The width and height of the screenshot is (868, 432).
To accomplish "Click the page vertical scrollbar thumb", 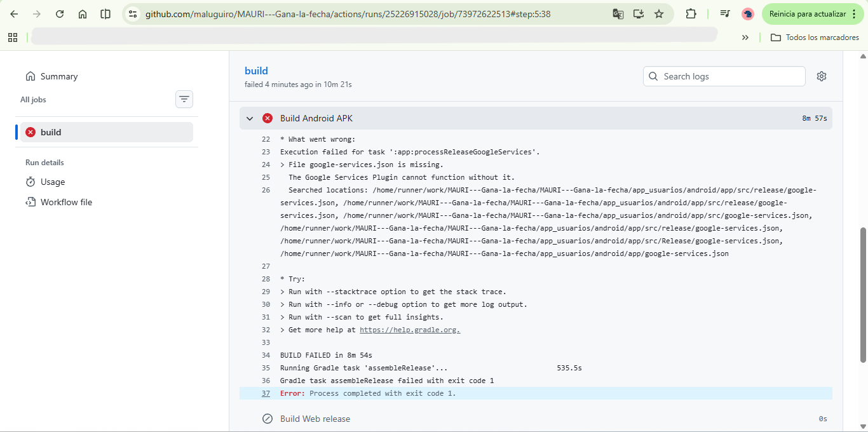I will (x=863, y=294).
